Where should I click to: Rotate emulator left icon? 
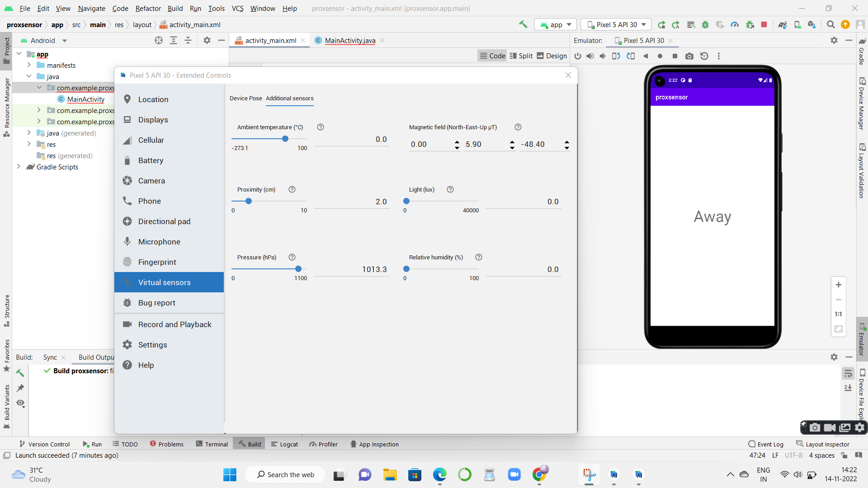tap(616, 56)
